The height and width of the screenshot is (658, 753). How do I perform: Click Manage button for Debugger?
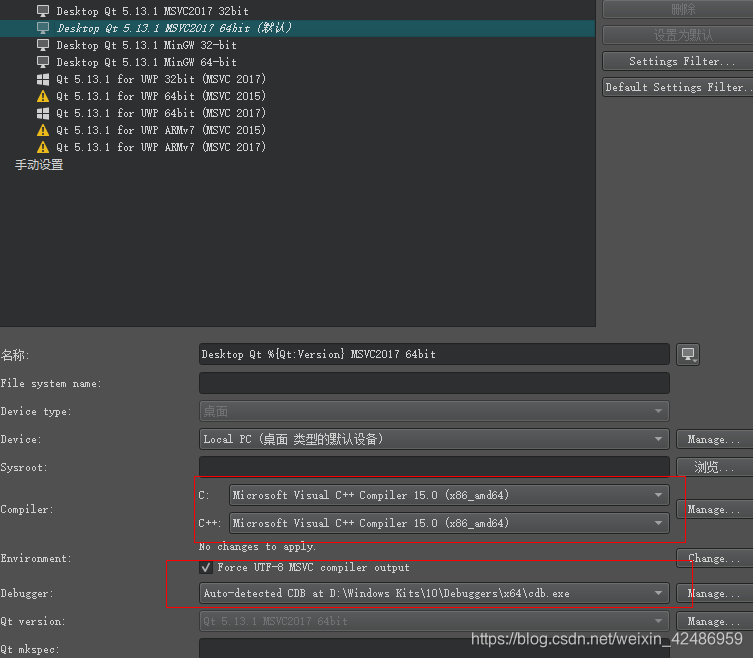coord(715,594)
